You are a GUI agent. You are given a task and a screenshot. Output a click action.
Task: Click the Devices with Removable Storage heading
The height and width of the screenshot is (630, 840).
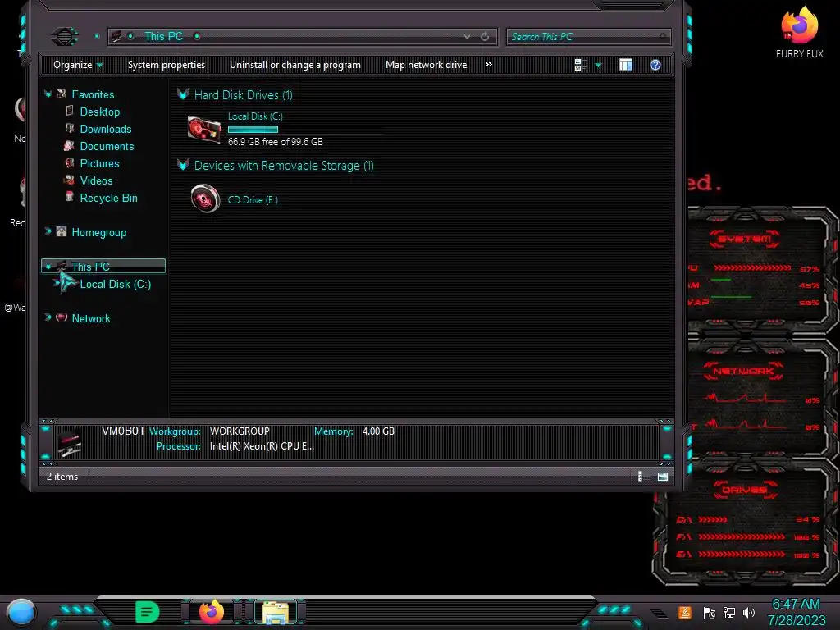tap(284, 166)
